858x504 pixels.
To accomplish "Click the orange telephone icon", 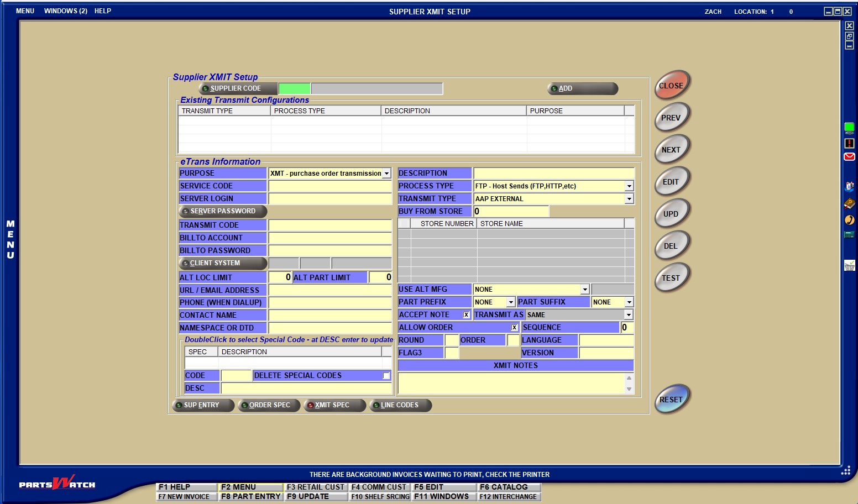I will (849, 220).
